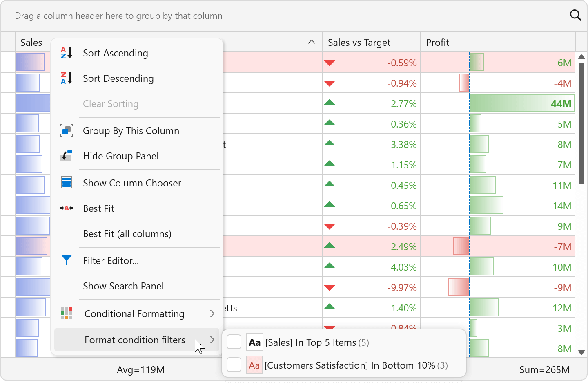Click the Sort Ascending A-Z icon
588x385 pixels.
point(66,53)
